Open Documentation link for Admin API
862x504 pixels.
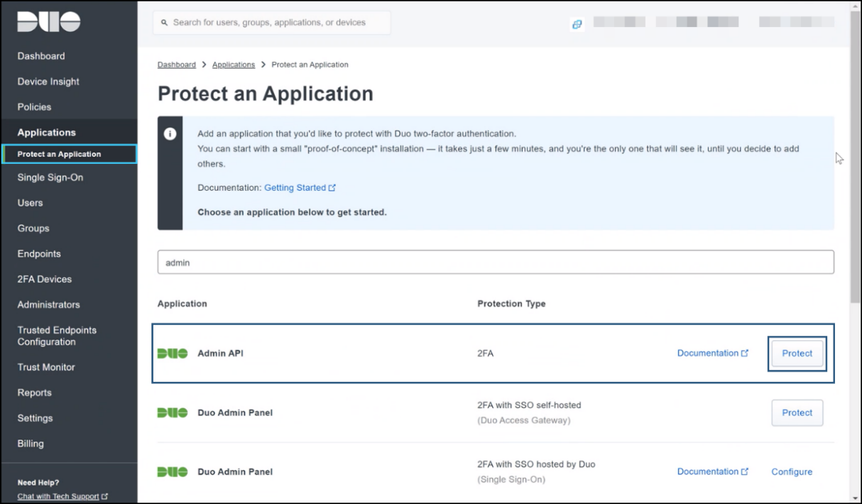tap(708, 354)
